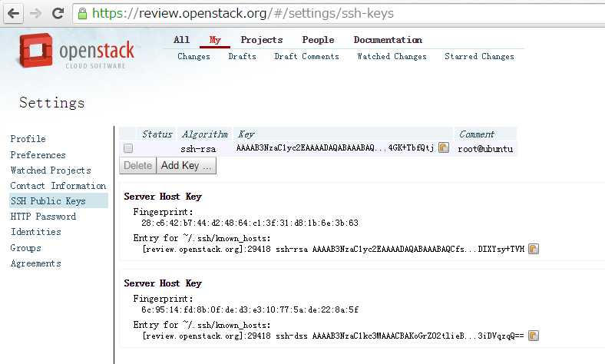Open the Contact Information settings page

click(x=58, y=186)
